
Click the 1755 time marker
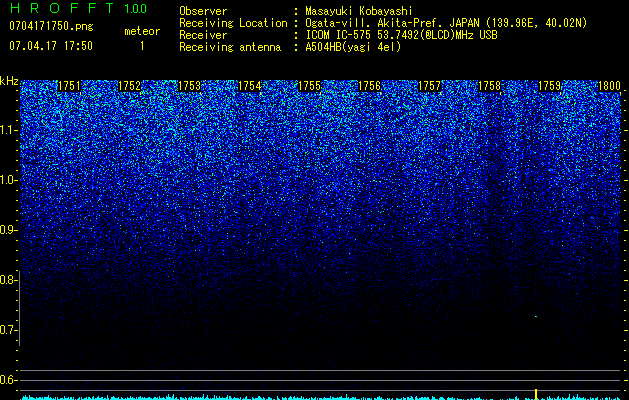310,86
